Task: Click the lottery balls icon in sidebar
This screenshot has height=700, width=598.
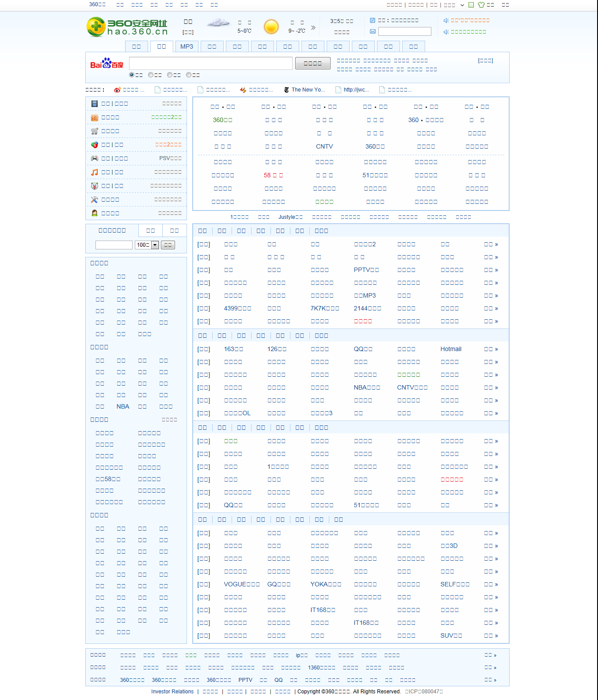Action: click(x=95, y=145)
